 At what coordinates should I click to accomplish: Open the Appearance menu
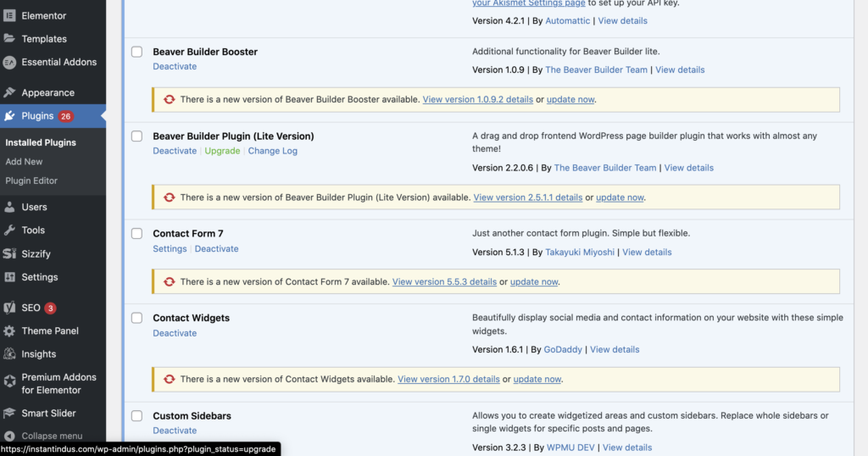click(x=47, y=92)
